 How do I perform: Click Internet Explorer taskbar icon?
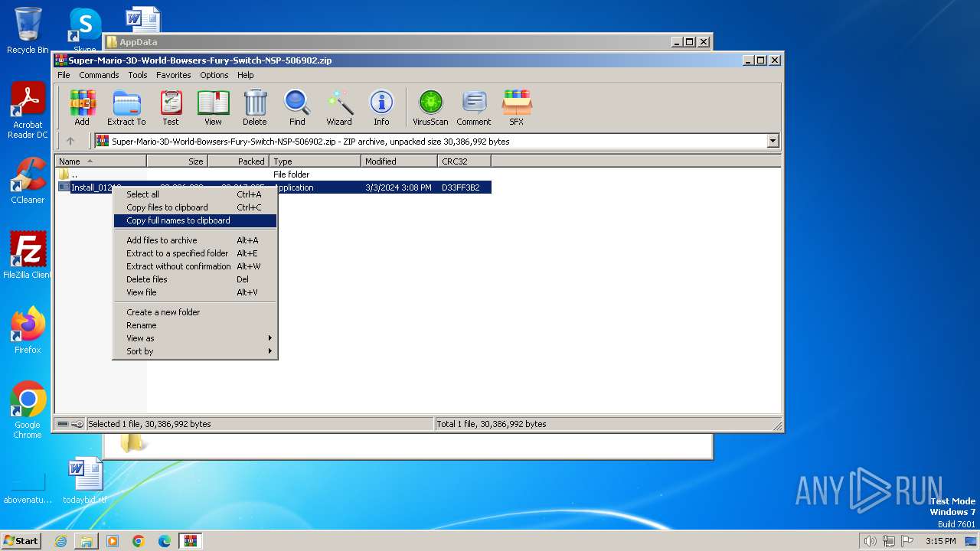(x=60, y=541)
